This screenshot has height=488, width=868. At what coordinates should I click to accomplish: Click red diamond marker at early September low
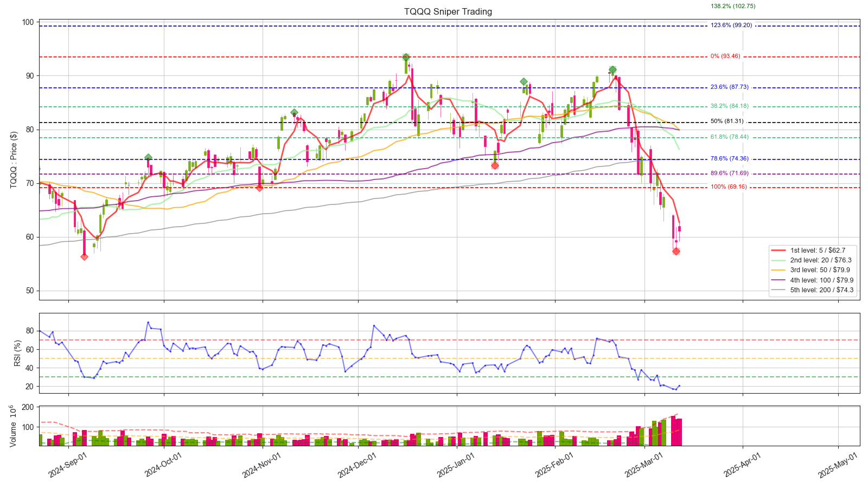coord(84,257)
